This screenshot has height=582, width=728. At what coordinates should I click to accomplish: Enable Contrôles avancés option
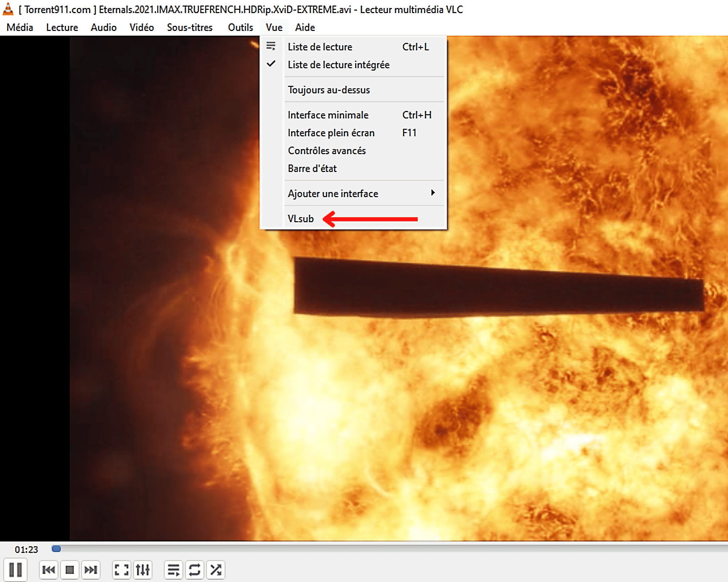click(x=353, y=151)
